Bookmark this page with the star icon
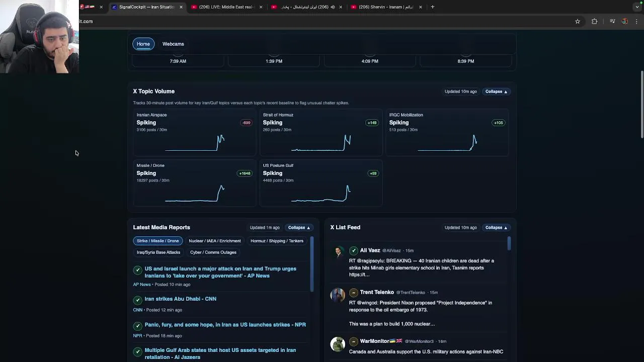 [578, 21]
